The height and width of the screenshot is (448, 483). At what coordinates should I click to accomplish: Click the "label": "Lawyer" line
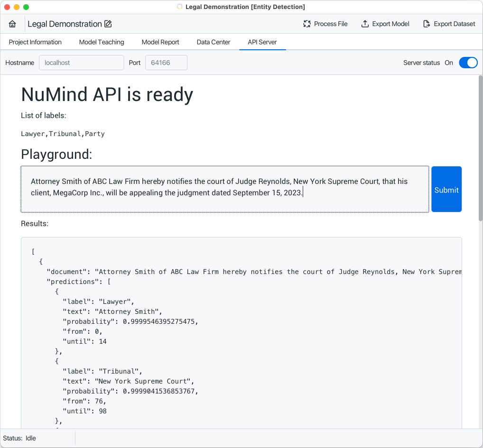99,302
